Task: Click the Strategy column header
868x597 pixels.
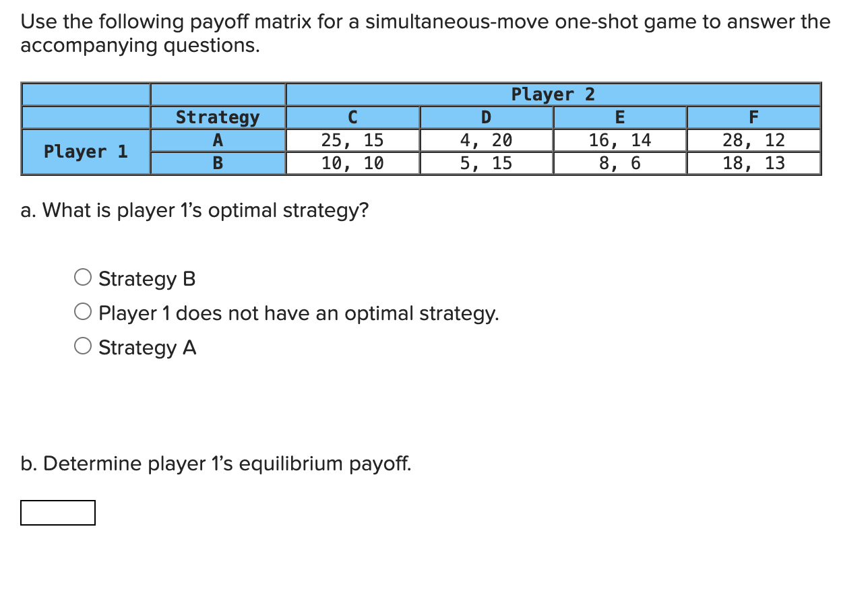Action: (217, 117)
